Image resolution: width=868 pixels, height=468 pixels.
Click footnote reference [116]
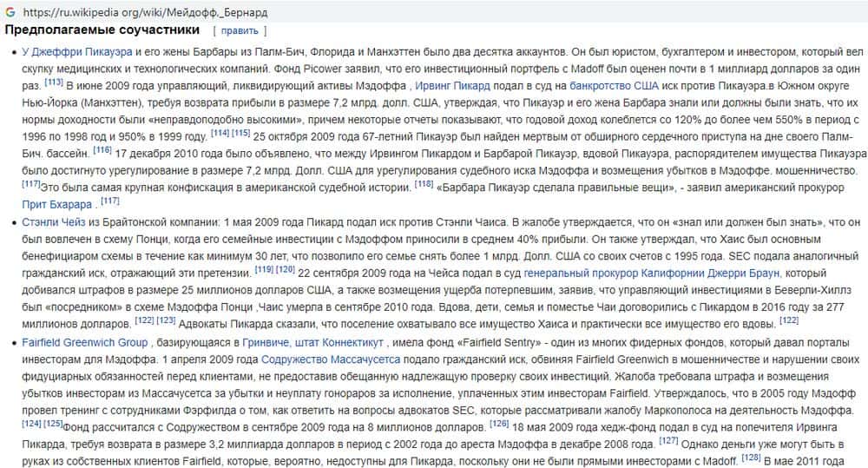pyautogui.click(x=102, y=150)
